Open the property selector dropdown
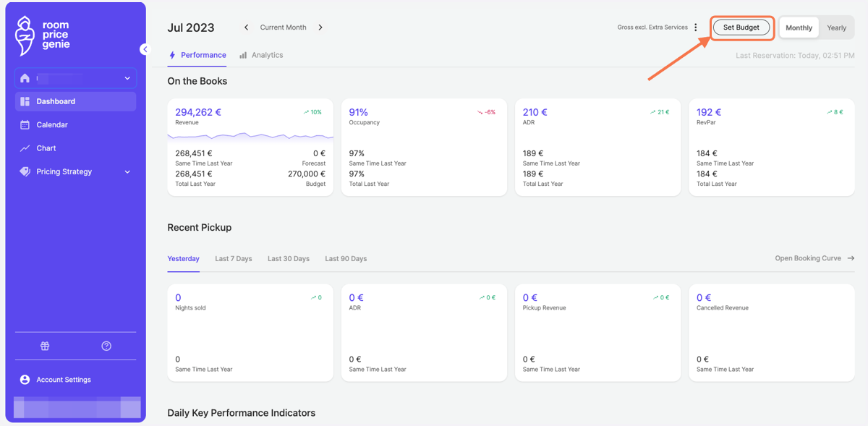Screen dimensions: 868x426 tap(75, 78)
